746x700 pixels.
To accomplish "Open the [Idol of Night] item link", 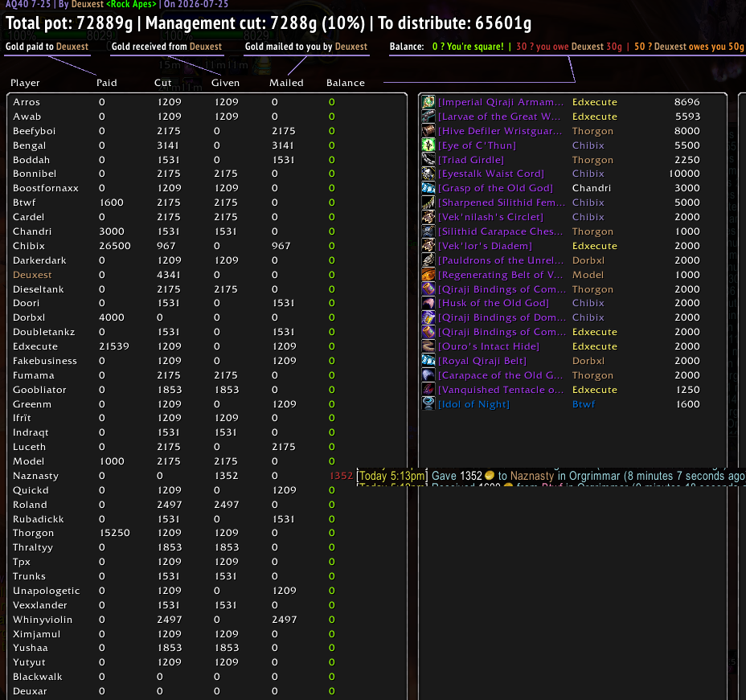I will point(473,404).
